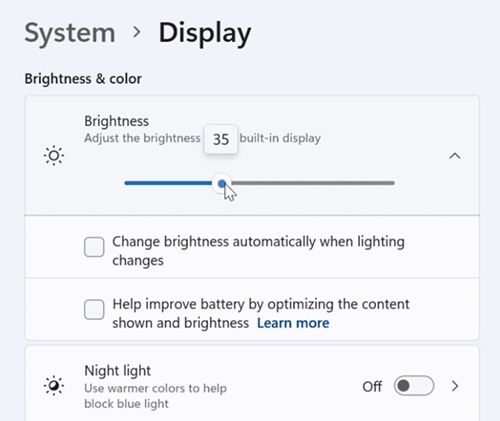Lower brightness on the blue slider track
Viewport: 500px width, 421px height.
coord(168,183)
